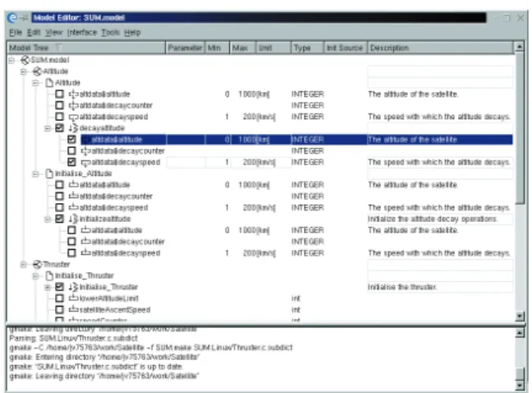Click the globe icon beside the Altitude subsystem node
This screenshot has width=532, height=393.
click(37, 72)
